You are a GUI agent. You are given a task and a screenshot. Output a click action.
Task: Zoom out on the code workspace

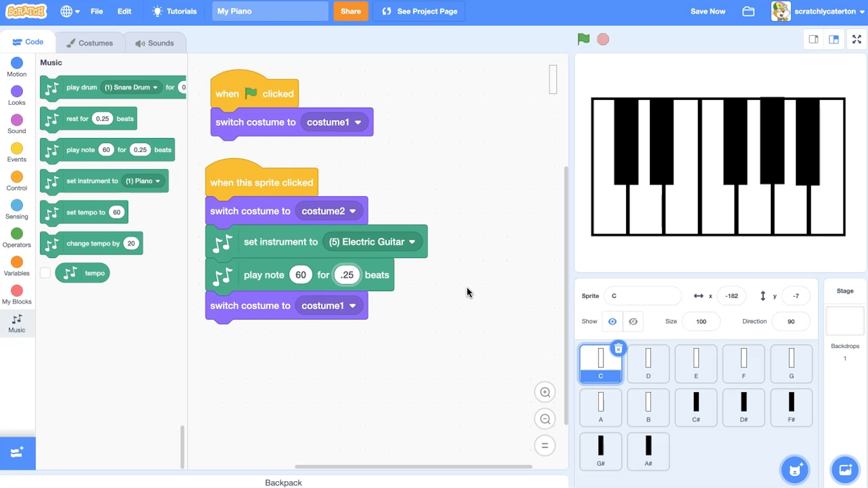(545, 419)
